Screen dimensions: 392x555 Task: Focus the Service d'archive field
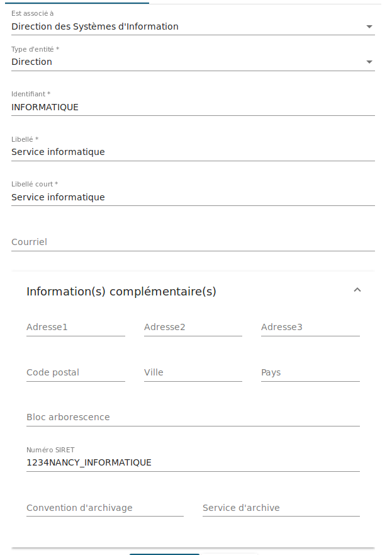pos(281,508)
